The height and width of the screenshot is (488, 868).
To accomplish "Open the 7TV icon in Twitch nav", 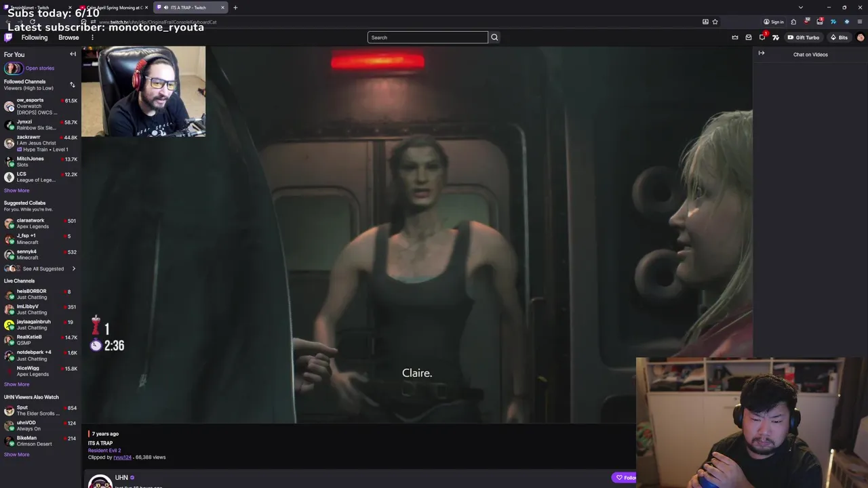I will [776, 37].
